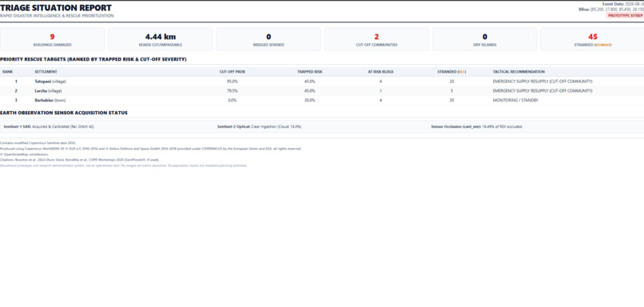The height and width of the screenshot is (307, 644).
Task: Click Larcha's stranded estimate of 5
Action: (451, 91)
